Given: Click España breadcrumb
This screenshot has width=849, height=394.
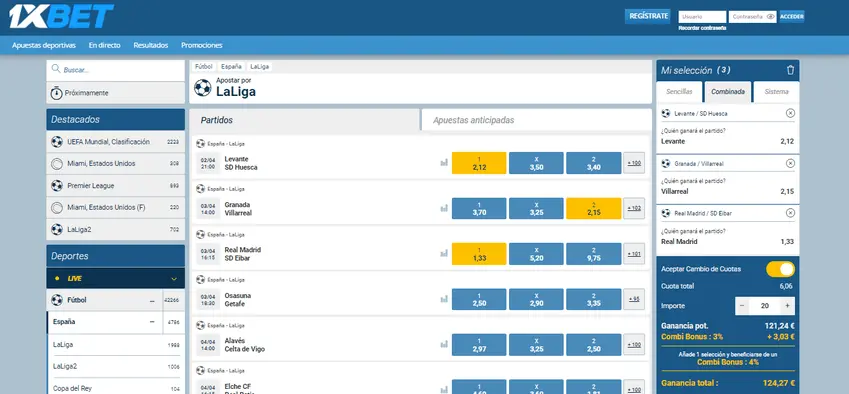Looking at the screenshot, I should [231, 67].
